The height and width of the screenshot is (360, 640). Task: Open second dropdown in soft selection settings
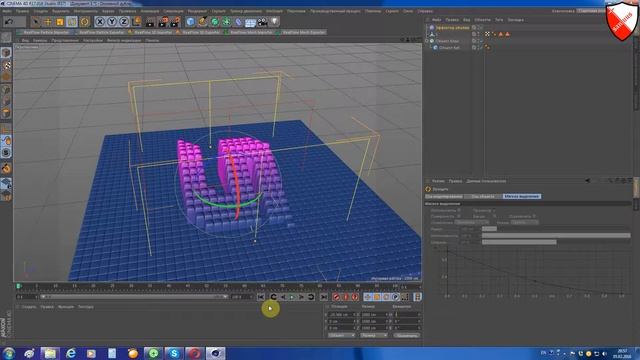[524, 222]
